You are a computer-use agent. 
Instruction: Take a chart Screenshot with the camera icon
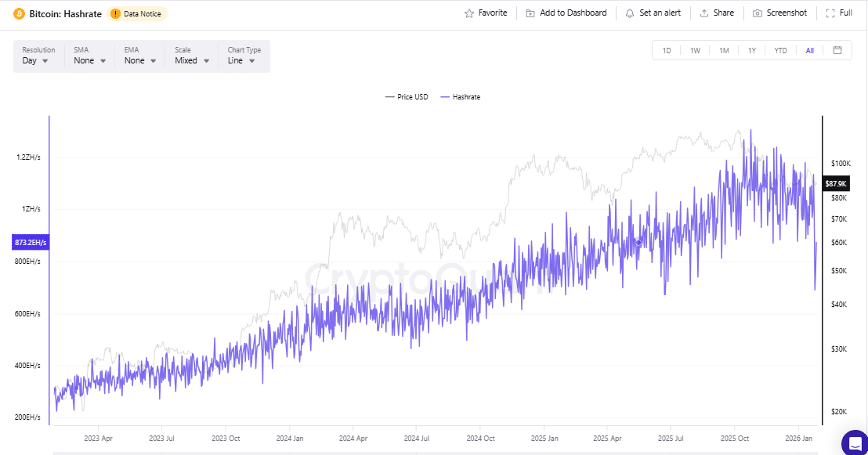758,13
